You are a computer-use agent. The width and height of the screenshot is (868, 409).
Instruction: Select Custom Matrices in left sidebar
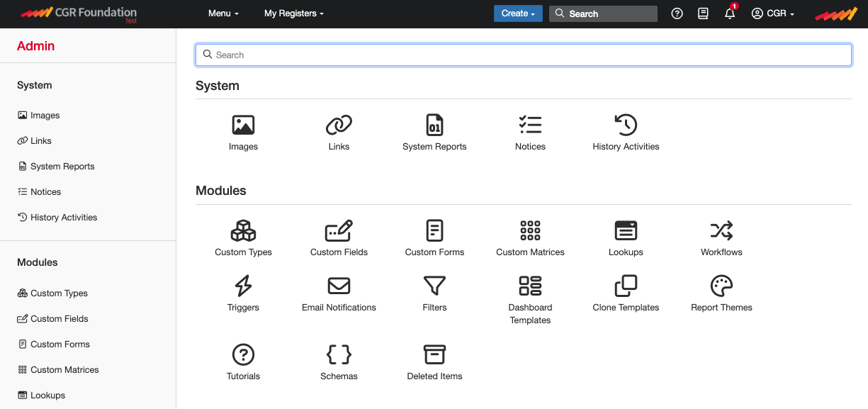58,370
